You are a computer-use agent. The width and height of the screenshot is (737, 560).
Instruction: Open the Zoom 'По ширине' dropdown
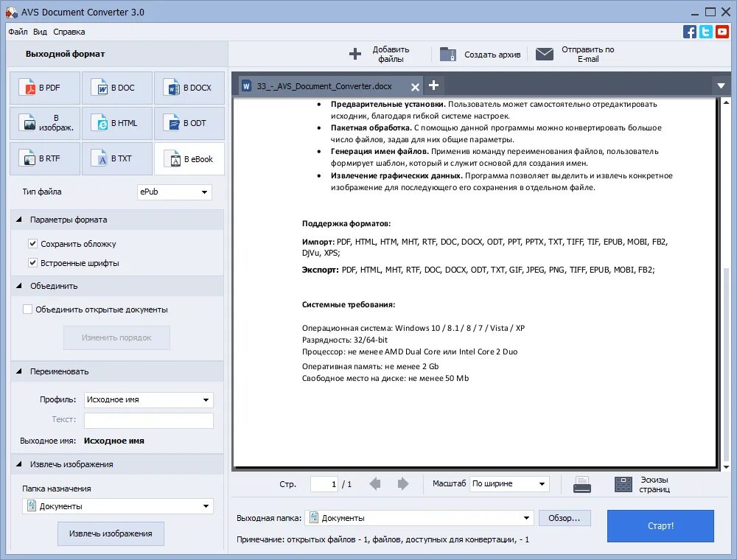(x=509, y=484)
